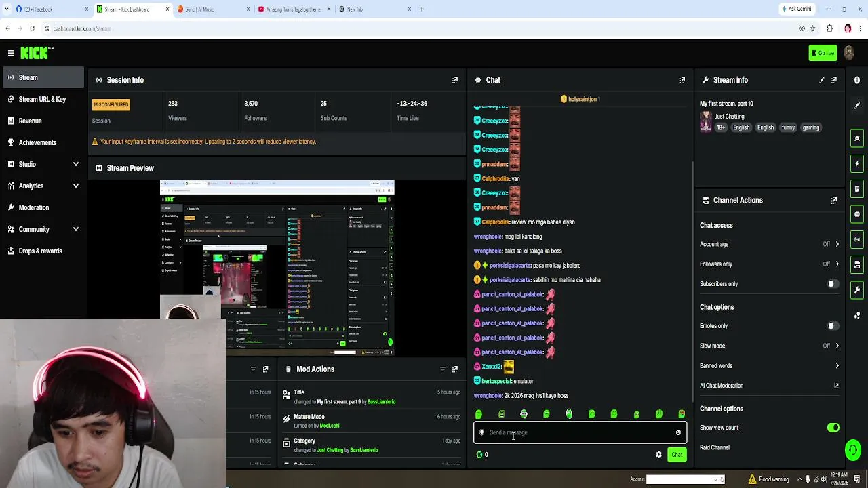Click the user avatar in Kick header
This screenshot has height=488, width=868.
click(x=850, y=53)
